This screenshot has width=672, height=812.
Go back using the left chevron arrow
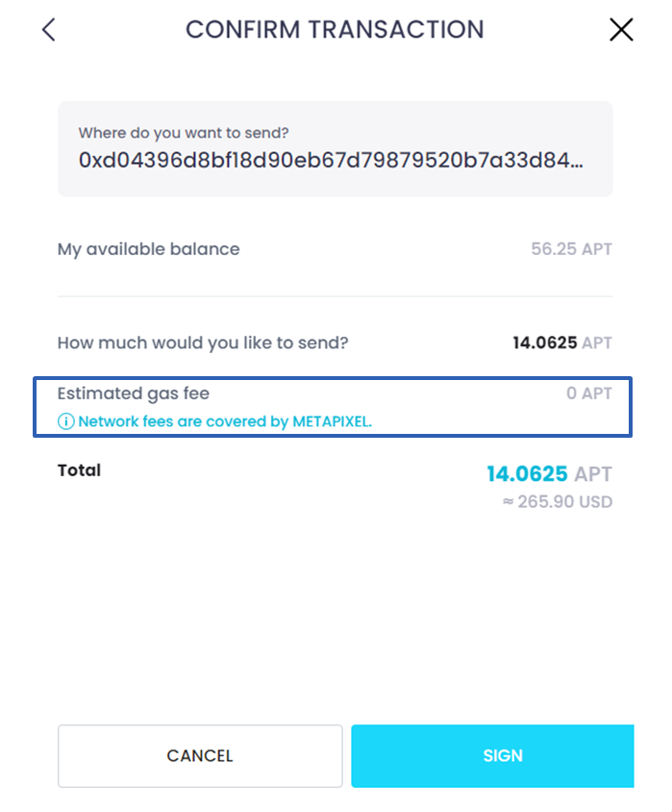point(49,30)
